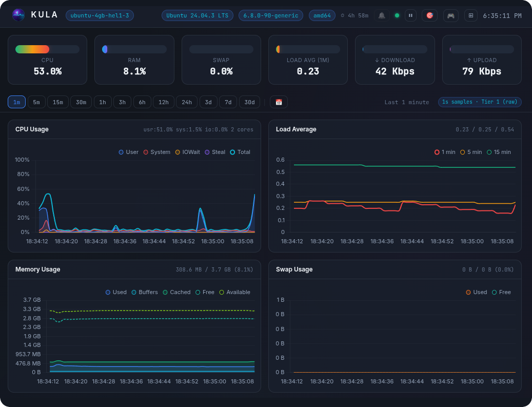Open the game controller icon
Viewport: 532px width, 407px height.
point(450,15)
